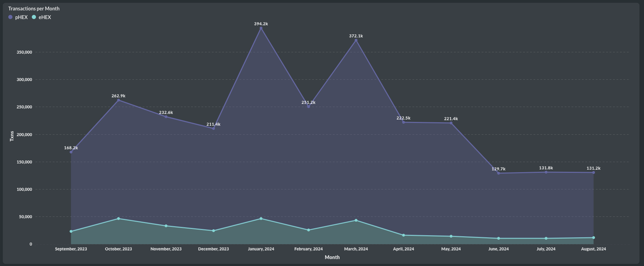Image resolution: width=644 pixels, height=266 pixels.
Task: Click the August, 2024 axis label
Action: [594, 249]
